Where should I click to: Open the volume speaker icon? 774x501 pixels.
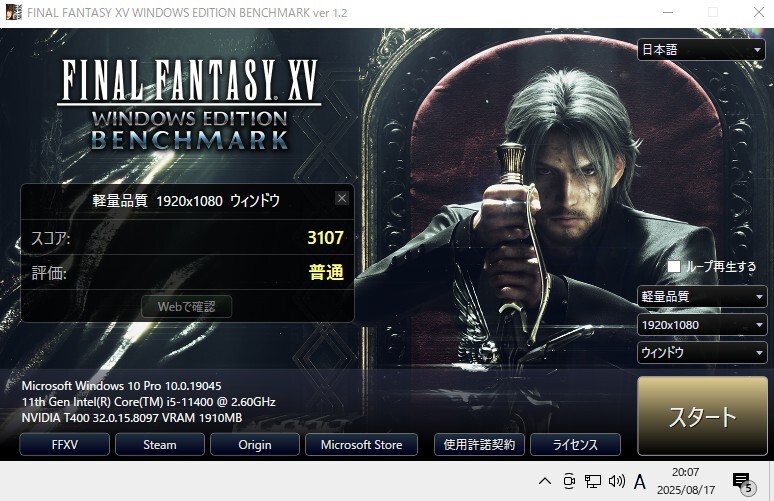click(617, 481)
